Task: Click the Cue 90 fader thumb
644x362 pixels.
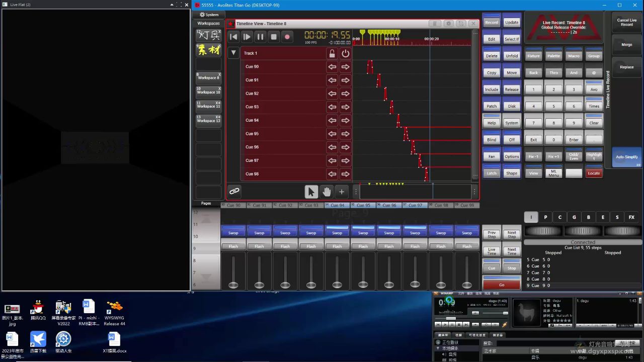Action: 233,285
